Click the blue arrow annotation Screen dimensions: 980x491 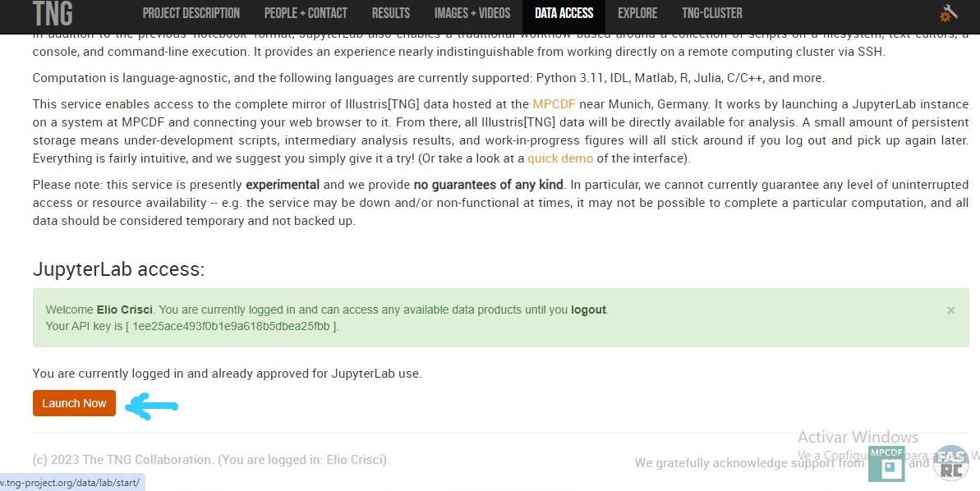point(151,406)
